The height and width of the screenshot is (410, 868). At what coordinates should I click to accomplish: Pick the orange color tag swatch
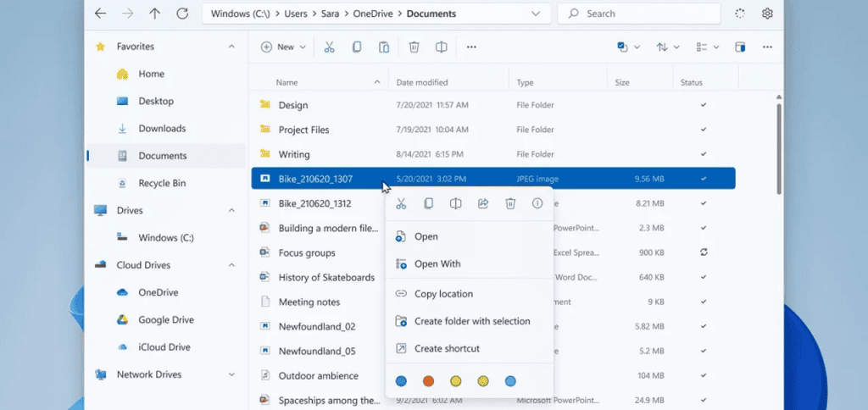pyautogui.click(x=428, y=381)
